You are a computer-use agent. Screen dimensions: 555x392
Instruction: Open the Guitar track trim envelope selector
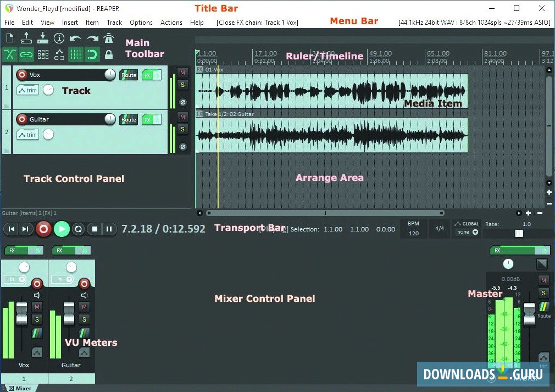(27, 135)
